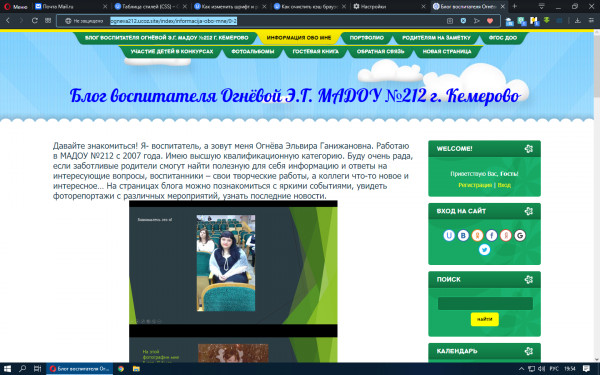Screen dimensions: 600x375
Task: Open File Explorer from the taskbar
Action: click(136, 369)
